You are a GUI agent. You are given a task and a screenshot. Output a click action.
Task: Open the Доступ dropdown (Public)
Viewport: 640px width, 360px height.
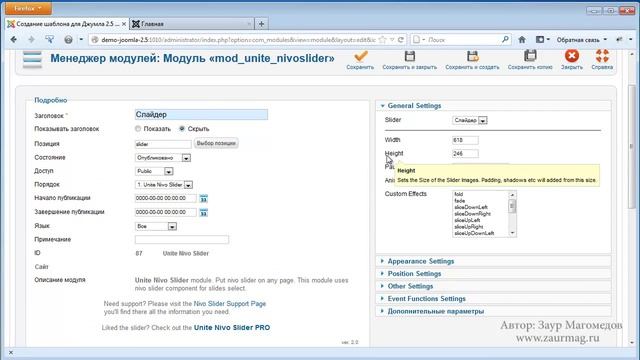[154, 171]
